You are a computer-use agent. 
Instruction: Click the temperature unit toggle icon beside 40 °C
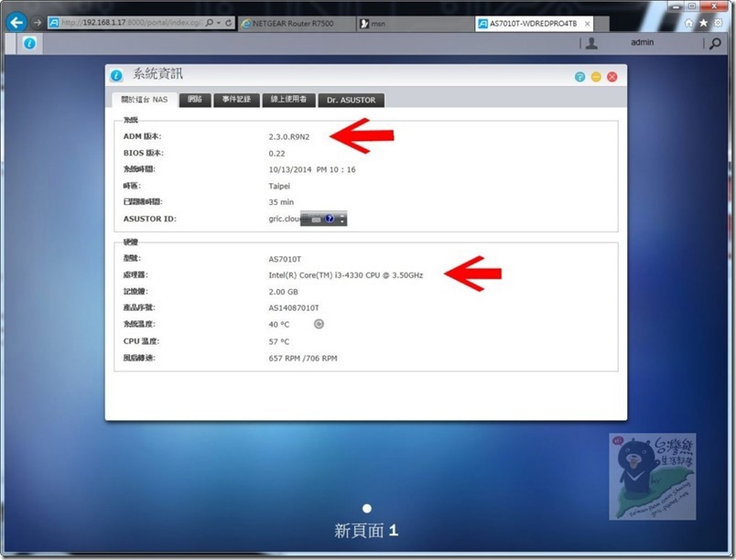(319, 324)
